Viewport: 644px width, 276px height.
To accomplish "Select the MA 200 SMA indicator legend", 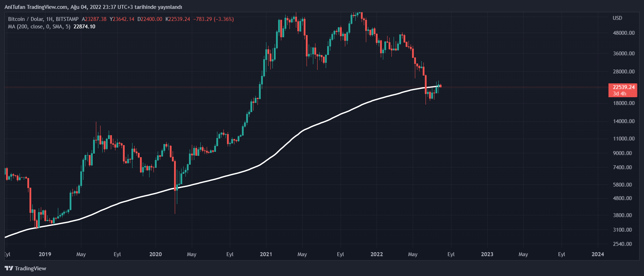I will [x=39, y=27].
